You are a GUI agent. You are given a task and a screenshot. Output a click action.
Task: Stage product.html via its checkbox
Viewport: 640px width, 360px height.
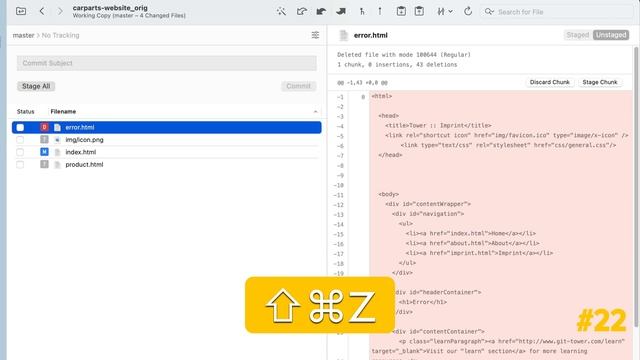pyautogui.click(x=20, y=164)
